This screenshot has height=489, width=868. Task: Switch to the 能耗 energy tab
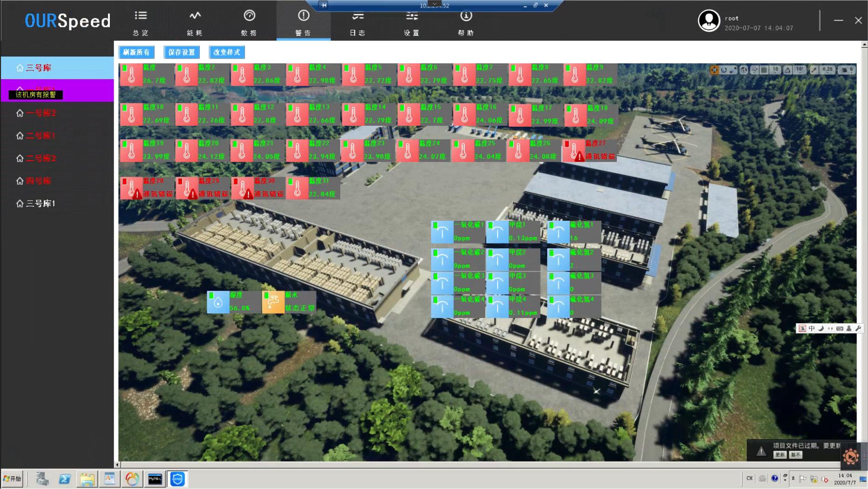195,22
